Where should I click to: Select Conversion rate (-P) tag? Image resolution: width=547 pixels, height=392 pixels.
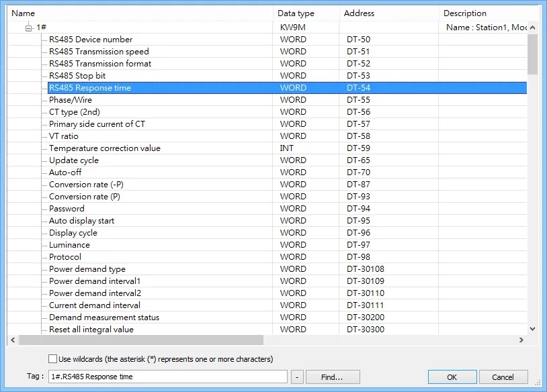[x=86, y=185]
